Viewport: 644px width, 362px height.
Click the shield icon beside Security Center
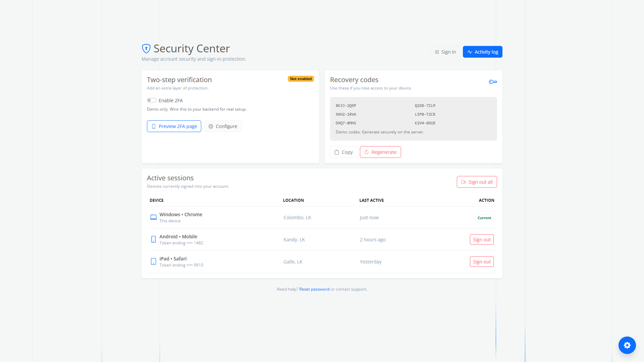point(146,49)
